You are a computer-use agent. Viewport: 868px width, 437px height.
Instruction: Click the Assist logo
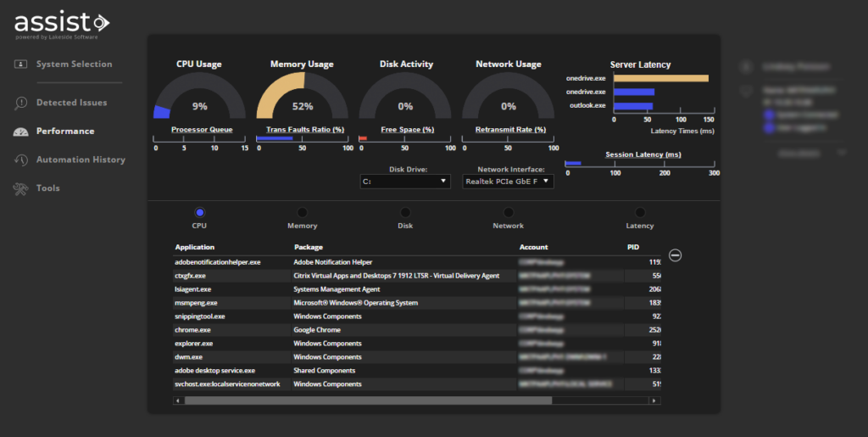(62, 25)
